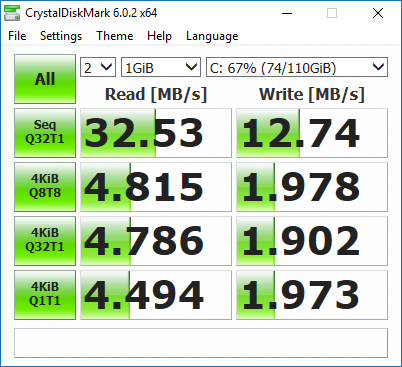
Task: Open the Language menu
Action: [212, 36]
